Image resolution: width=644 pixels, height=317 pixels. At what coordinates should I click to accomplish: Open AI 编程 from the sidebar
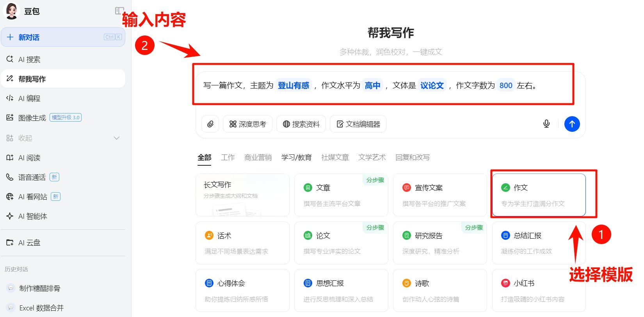pos(29,98)
